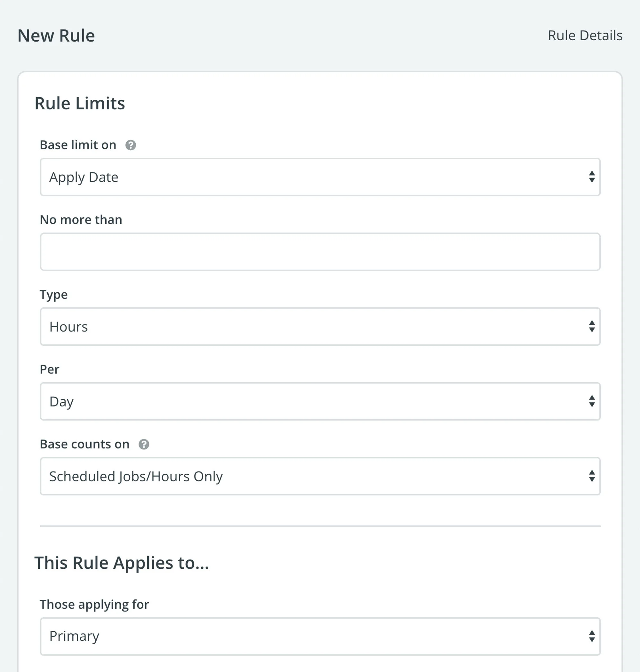Open the Base limit on dropdown showing Apply Date
The height and width of the screenshot is (672, 640).
click(x=320, y=177)
